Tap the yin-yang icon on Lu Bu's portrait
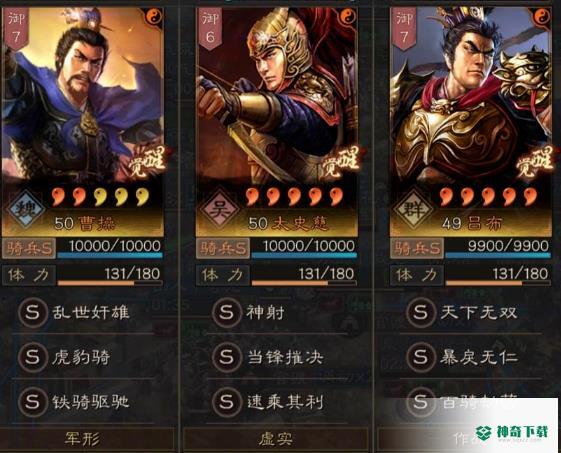The width and height of the screenshot is (561, 453). click(542, 16)
